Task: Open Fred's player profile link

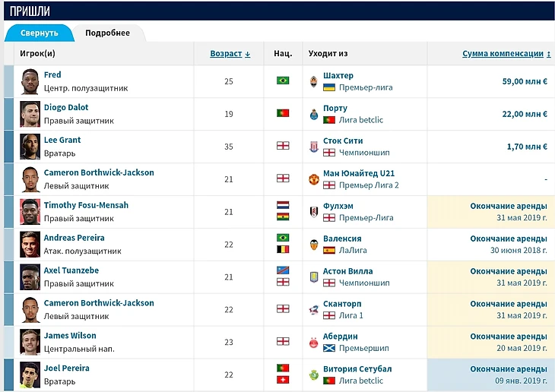Action: coord(52,75)
